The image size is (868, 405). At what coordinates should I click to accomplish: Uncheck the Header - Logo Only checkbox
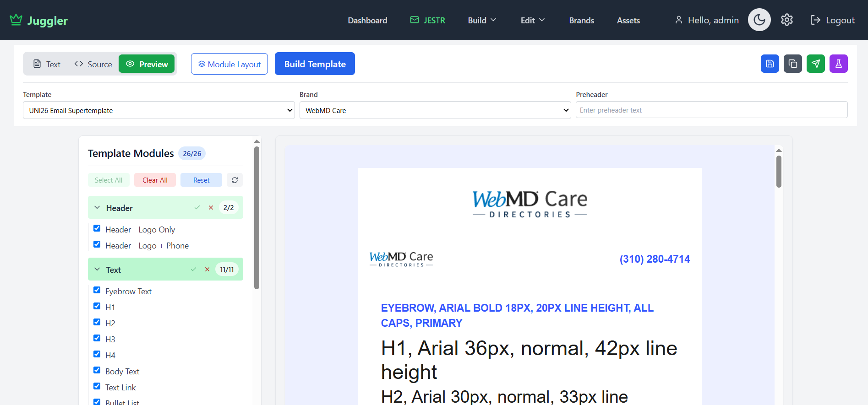pos(97,228)
